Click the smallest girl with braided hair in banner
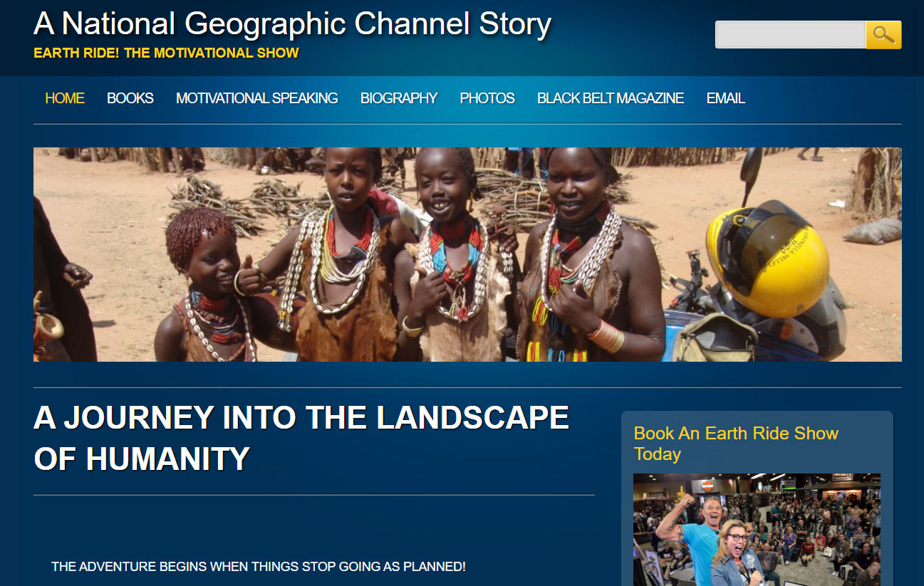 [x=203, y=285]
